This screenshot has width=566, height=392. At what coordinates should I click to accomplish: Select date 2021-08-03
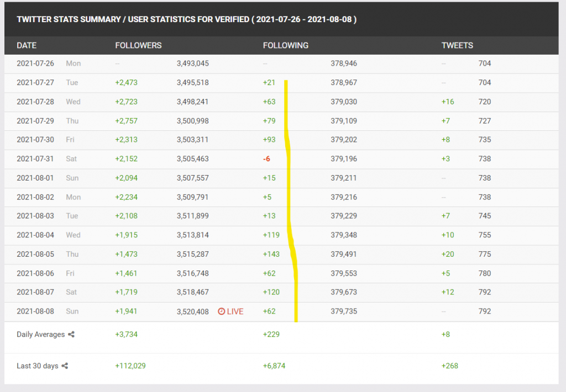point(35,216)
